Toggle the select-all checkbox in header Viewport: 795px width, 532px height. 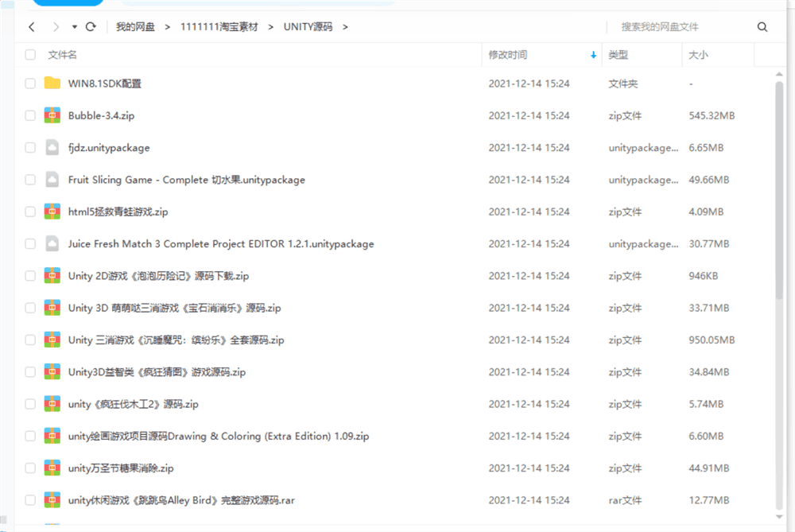click(x=30, y=55)
